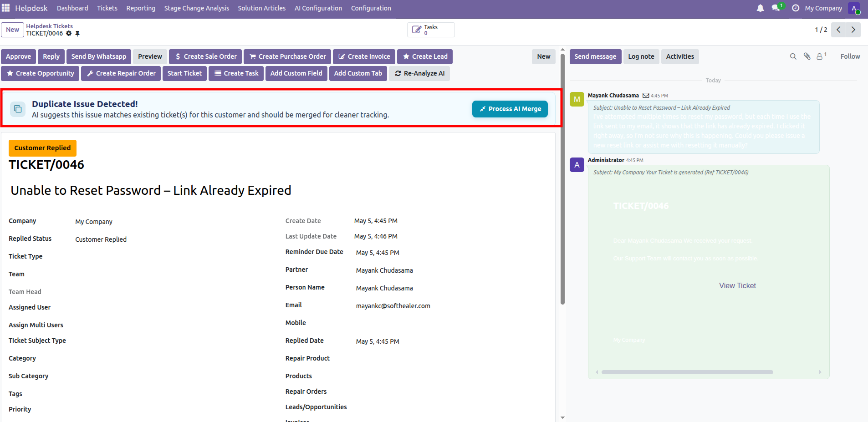868x422 pixels.
Task: Open Solution Articles menu
Action: tap(262, 8)
